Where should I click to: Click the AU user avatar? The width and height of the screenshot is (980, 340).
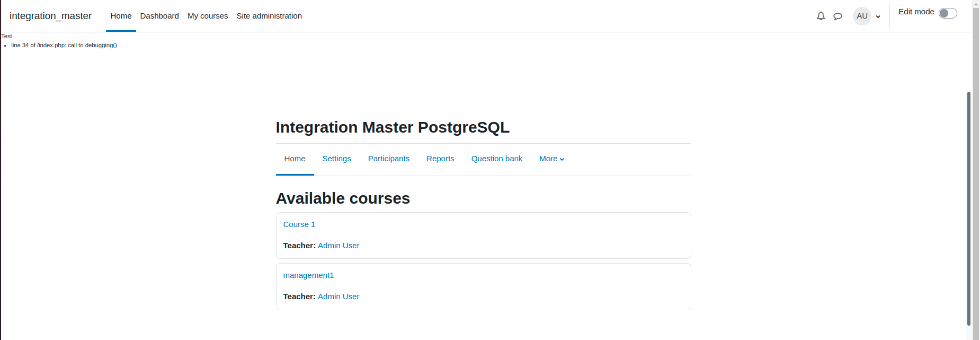862,16
